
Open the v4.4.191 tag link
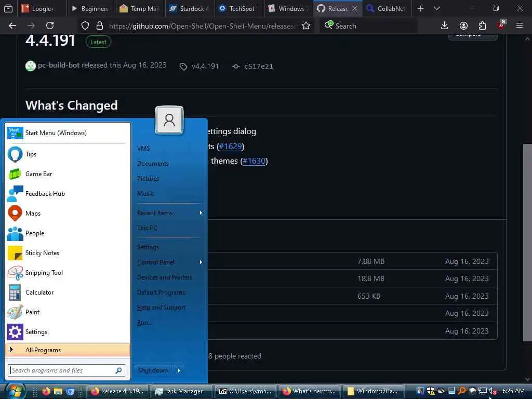pyautogui.click(x=205, y=66)
